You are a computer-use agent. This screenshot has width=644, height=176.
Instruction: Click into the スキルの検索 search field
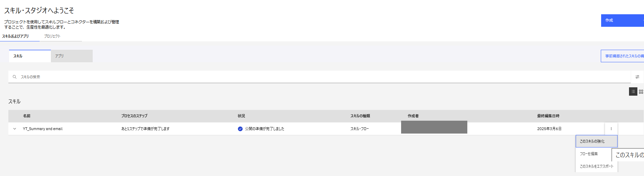(x=314, y=77)
